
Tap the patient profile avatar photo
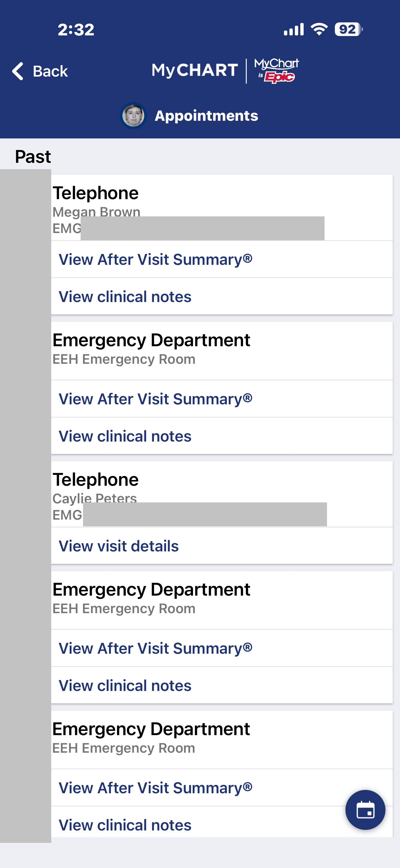pos(134,116)
